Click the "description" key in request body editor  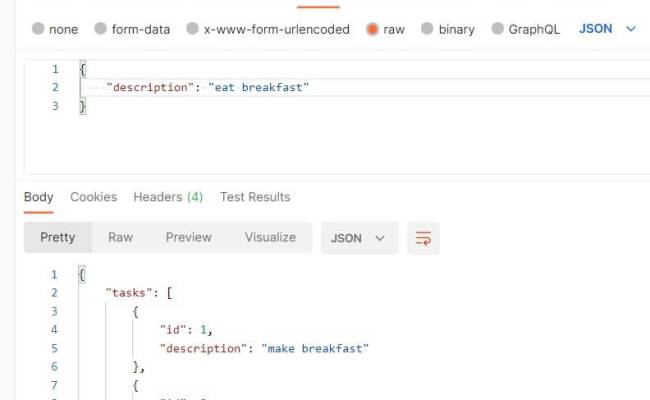[150, 87]
